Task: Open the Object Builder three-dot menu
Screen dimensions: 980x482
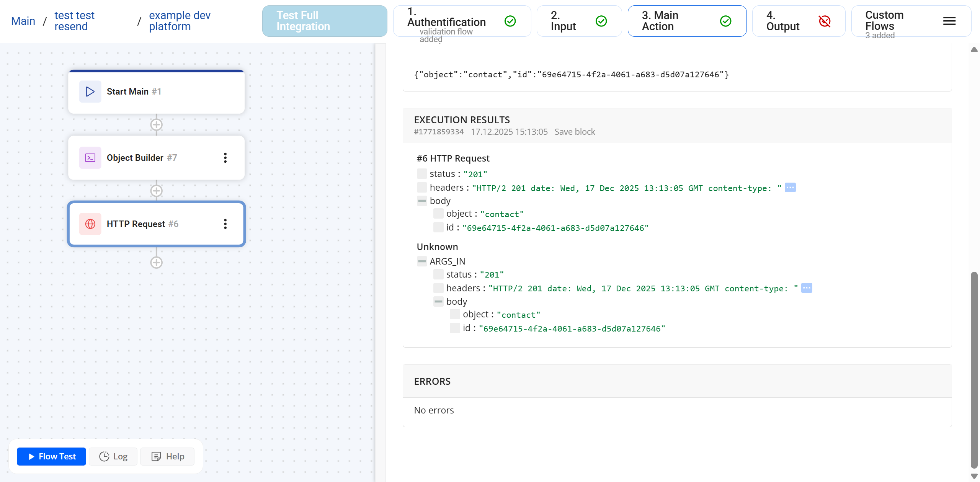Action: 225,158
